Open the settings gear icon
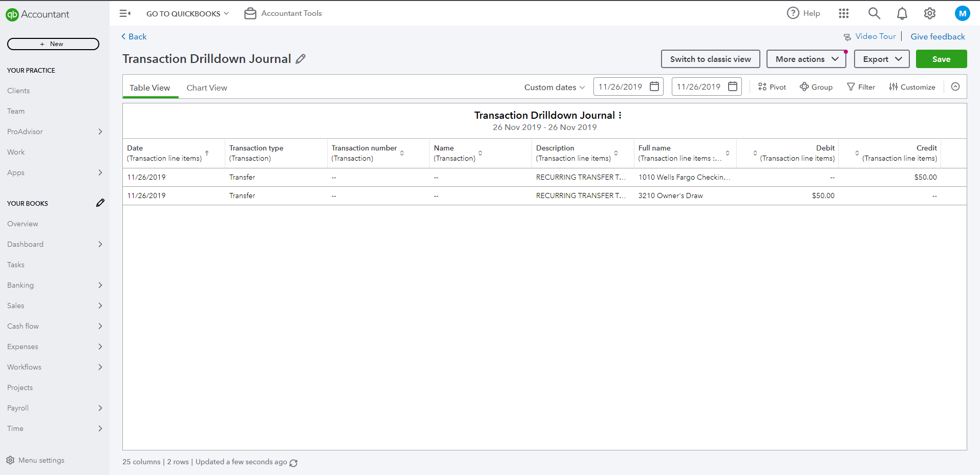Viewport: 980px width, 475px height. (x=930, y=13)
